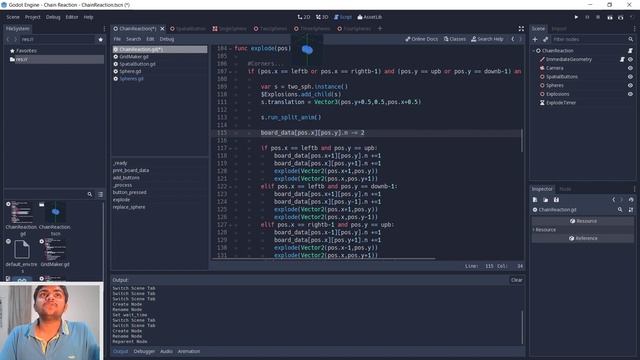Open the Scene menu
The image size is (640, 360).
[x=13, y=17]
